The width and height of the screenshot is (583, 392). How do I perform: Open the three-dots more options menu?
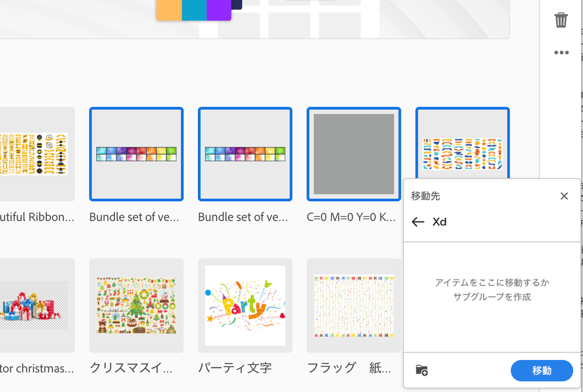tap(561, 52)
